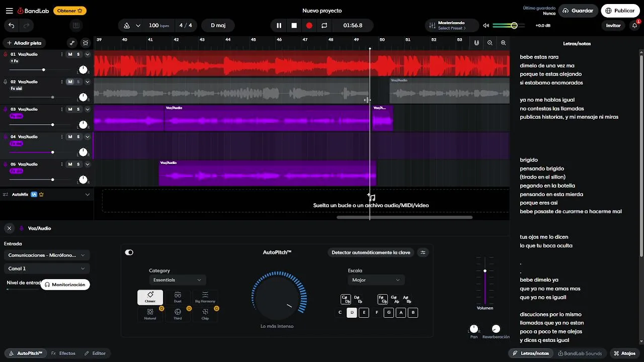The image size is (644, 362).
Task: Select the Big Harmony AutoPitch preset
Action: click(x=205, y=297)
